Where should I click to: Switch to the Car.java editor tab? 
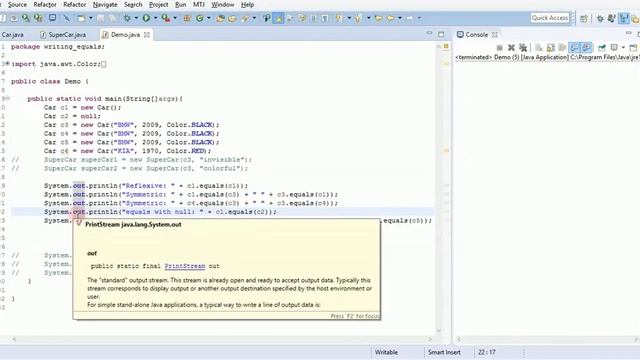pos(12,35)
